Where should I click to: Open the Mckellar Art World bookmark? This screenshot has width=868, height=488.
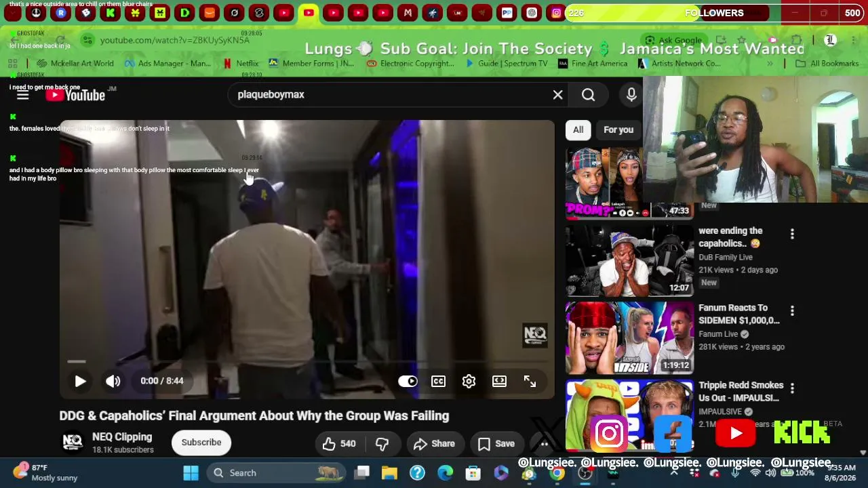pos(76,64)
